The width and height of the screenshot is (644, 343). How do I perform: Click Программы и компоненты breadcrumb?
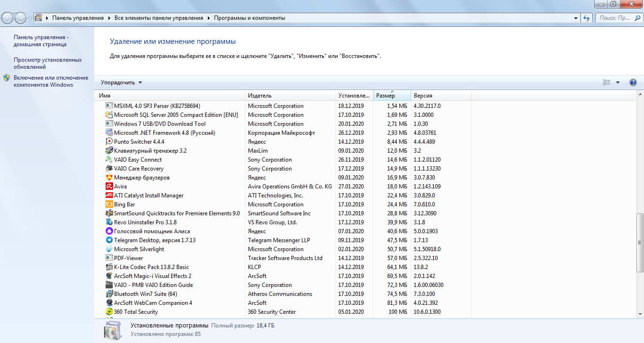pyautogui.click(x=249, y=18)
